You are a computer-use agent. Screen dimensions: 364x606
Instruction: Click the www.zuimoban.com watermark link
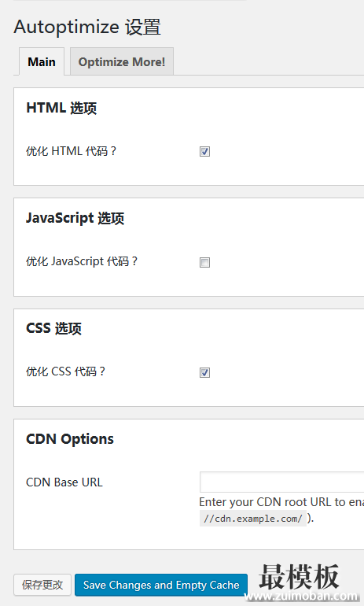coord(302,597)
